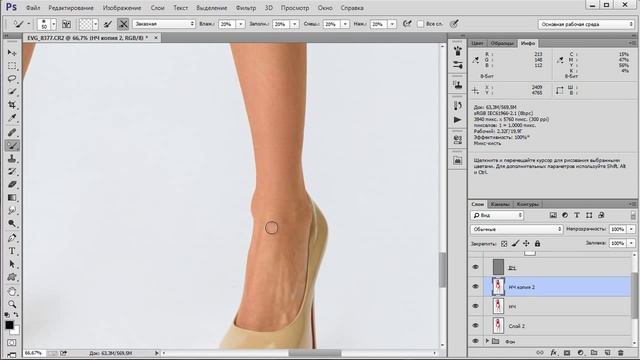
Task: Select the Eraser tool
Action: [12, 184]
